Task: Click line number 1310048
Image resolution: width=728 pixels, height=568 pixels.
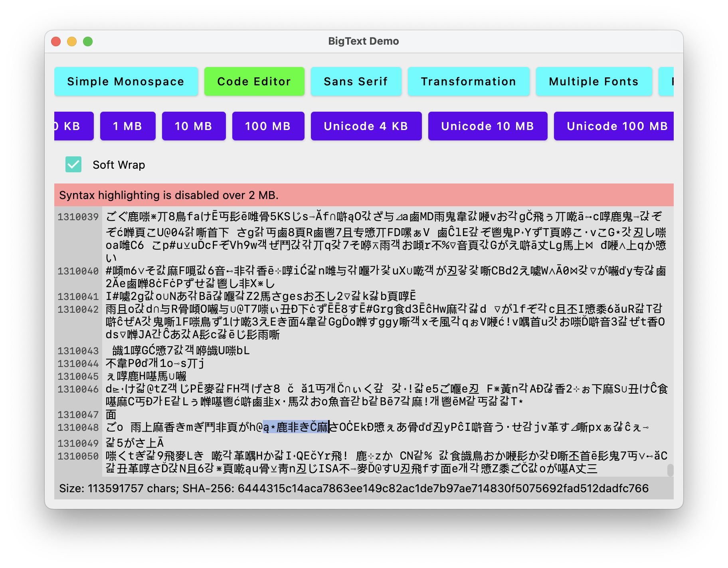Action: 78,428
